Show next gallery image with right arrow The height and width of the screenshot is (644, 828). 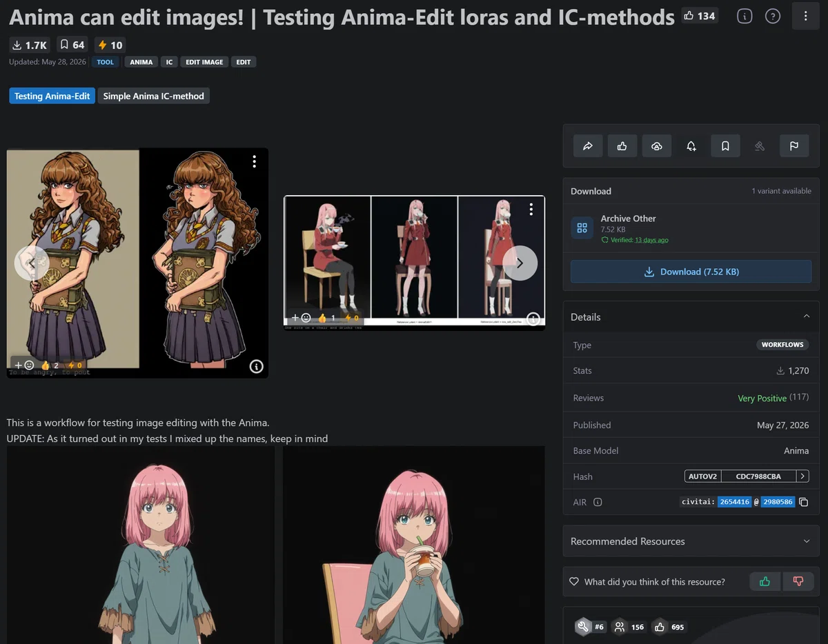[x=520, y=263]
